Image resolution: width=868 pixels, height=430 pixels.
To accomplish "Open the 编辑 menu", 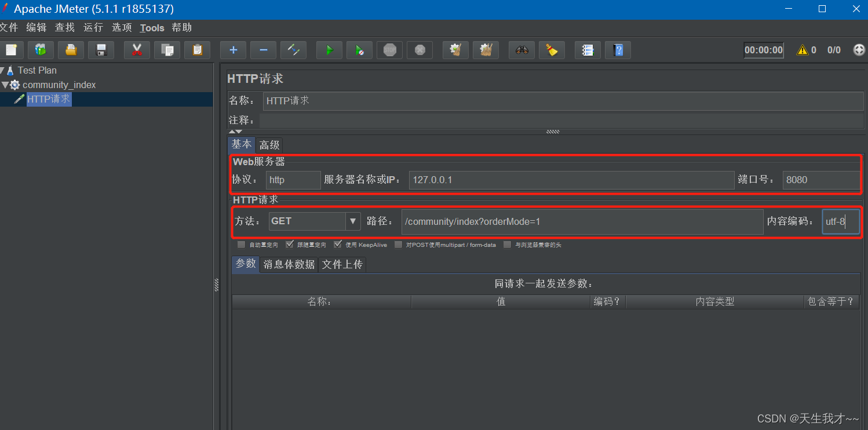I will pos(37,27).
